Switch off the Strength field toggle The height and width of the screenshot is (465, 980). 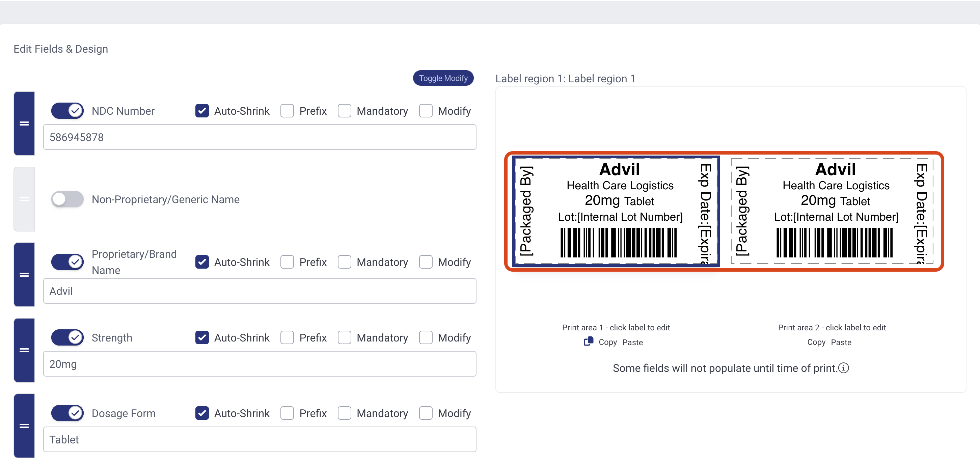pos(67,337)
